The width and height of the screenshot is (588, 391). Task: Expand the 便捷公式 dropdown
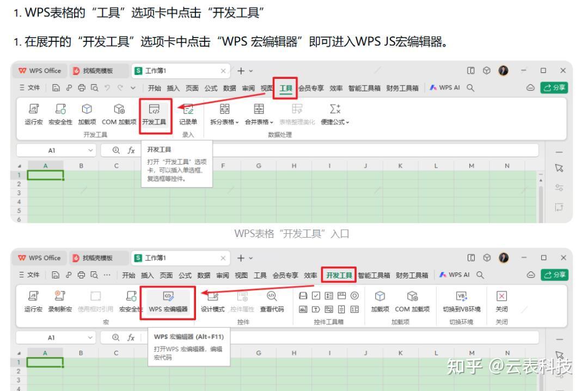pyautogui.click(x=346, y=122)
